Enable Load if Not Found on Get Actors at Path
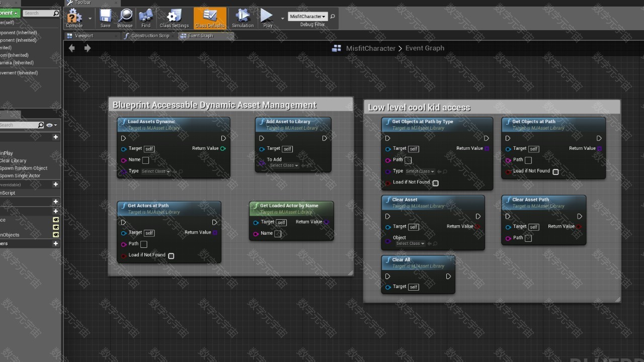The height and width of the screenshot is (362, 644). (x=171, y=256)
